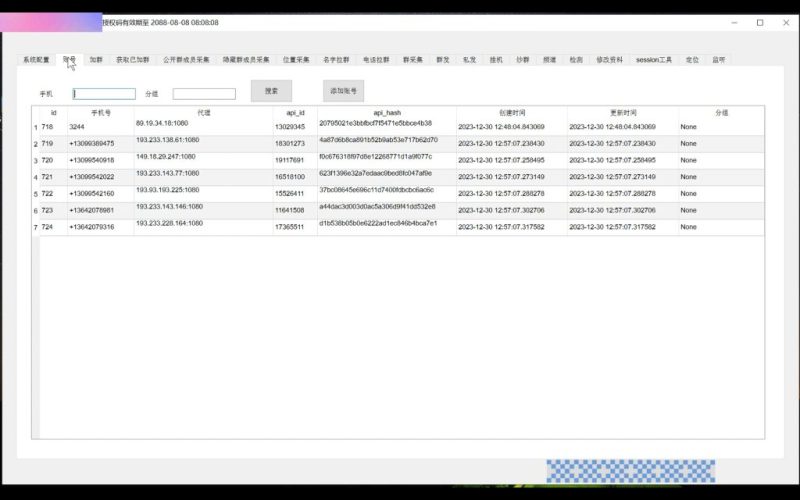Screen dimensions: 800x500
Task: Switch to the 检测 tab
Action: click(x=576, y=60)
